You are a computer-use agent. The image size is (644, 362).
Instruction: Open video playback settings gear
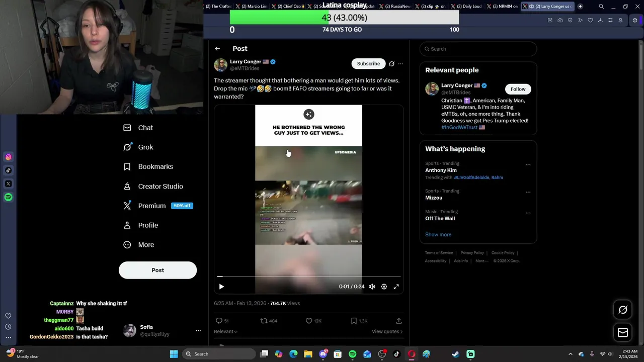tap(384, 287)
